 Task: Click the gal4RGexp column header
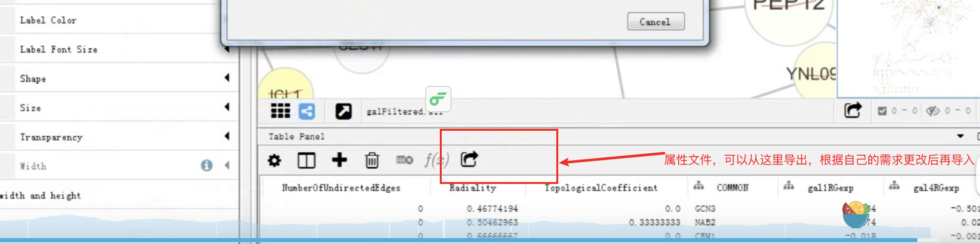(936, 188)
